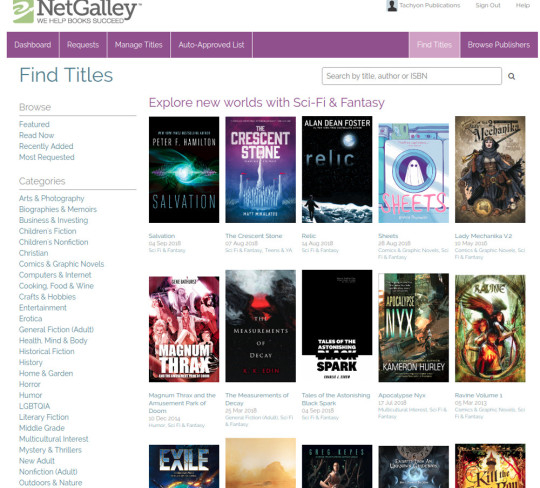Open Literary Fiction category
Image resolution: width=540 pixels, height=488 pixels.
[x=44, y=417]
